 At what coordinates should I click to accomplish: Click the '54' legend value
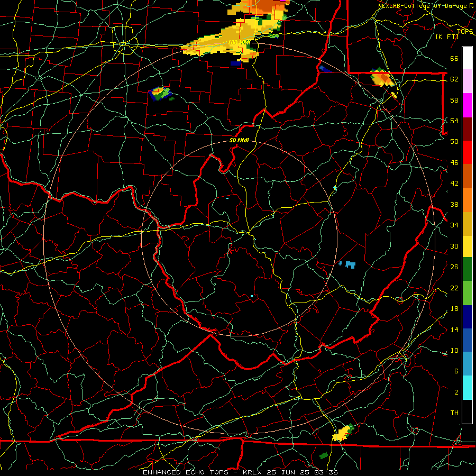click(x=454, y=121)
